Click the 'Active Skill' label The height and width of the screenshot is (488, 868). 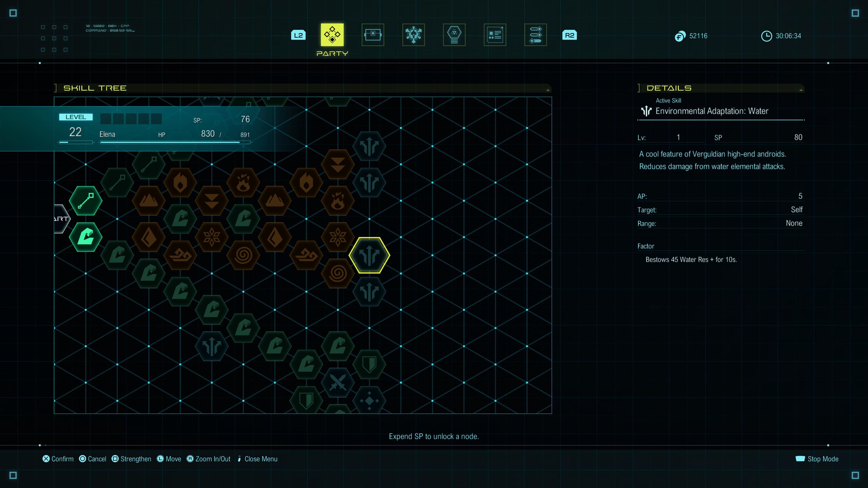(x=668, y=100)
